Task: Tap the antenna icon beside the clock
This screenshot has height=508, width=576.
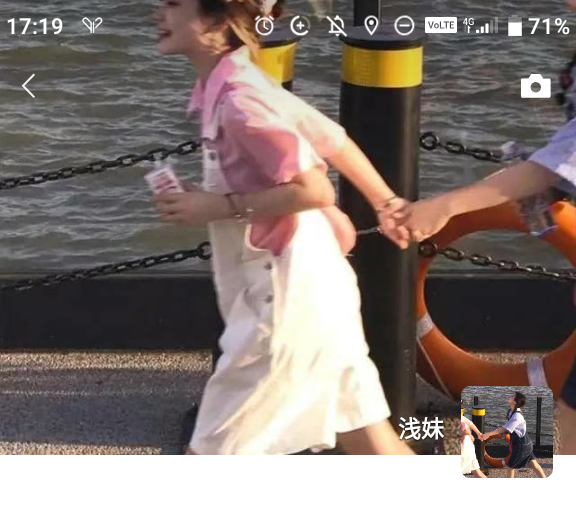Action: click(x=92, y=25)
